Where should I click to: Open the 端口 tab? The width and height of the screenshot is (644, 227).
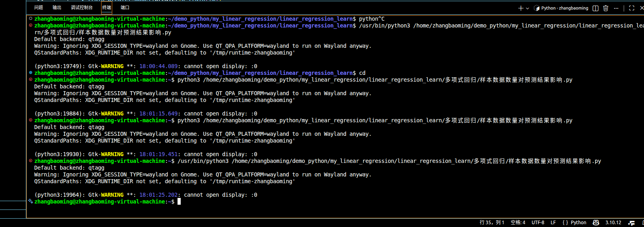tap(125, 8)
